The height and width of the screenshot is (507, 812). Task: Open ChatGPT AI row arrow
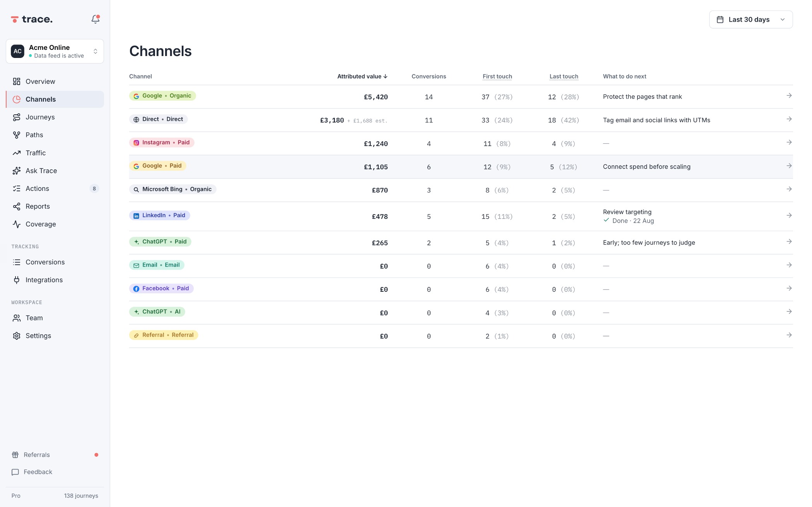tap(789, 311)
